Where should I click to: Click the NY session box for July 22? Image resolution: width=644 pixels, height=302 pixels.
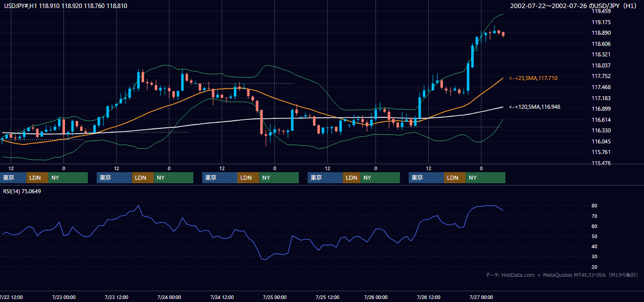tap(68, 178)
